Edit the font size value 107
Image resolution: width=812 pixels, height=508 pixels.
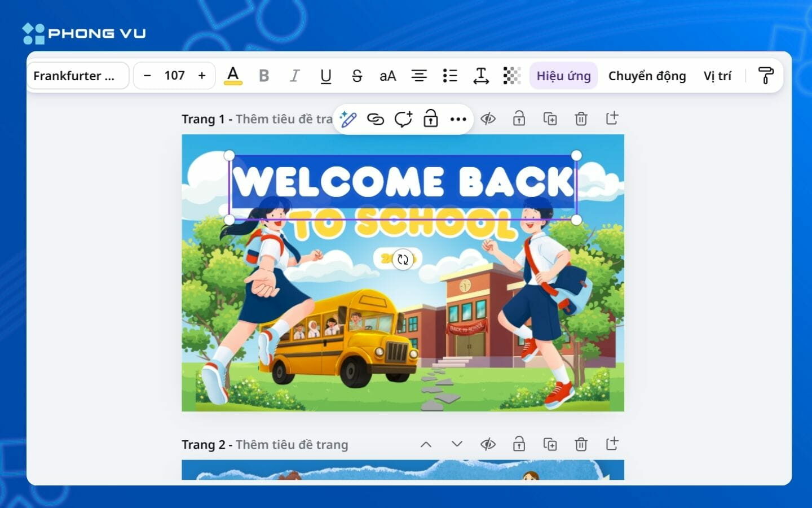pyautogui.click(x=174, y=76)
